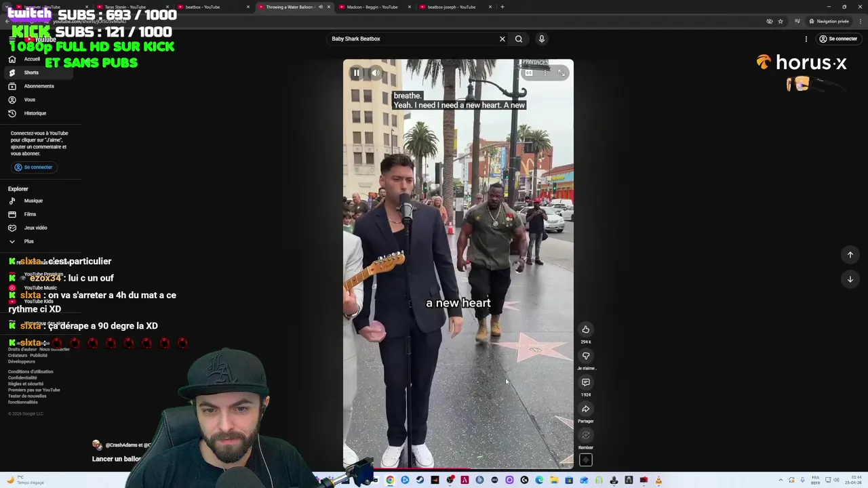
Task: Open Règles et sécurité footer link
Action: (x=26, y=384)
